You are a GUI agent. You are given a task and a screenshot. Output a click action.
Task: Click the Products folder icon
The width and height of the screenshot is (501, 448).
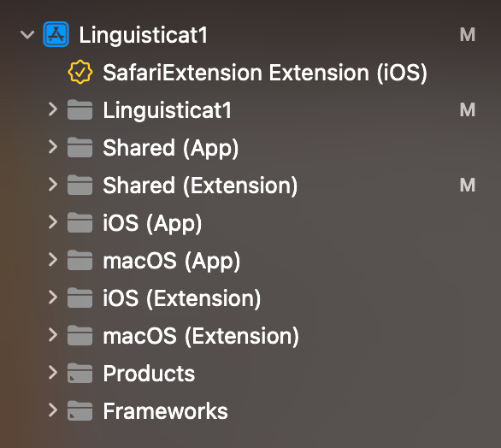pos(80,373)
